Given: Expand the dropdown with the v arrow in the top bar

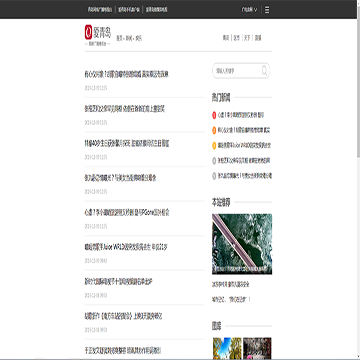Looking at the screenshot, I should click(x=249, y=10).
